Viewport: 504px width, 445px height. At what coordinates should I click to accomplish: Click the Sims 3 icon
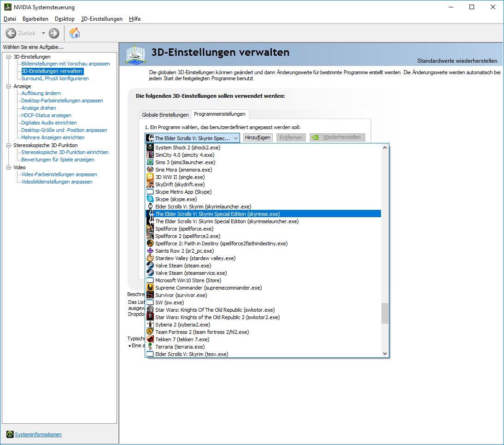pyautogui.click(x=150, y=162)
